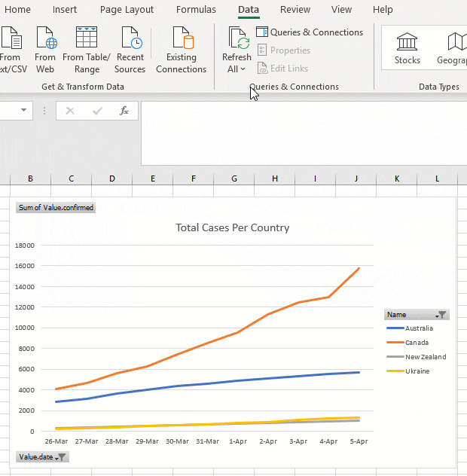Screen dimensions: 467x476
Task: Open the Review tab
Action: [x=295, y=9]
